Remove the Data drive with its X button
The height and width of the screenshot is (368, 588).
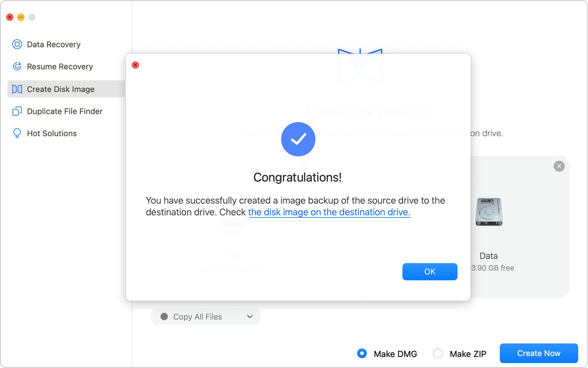tap(559, 166)
